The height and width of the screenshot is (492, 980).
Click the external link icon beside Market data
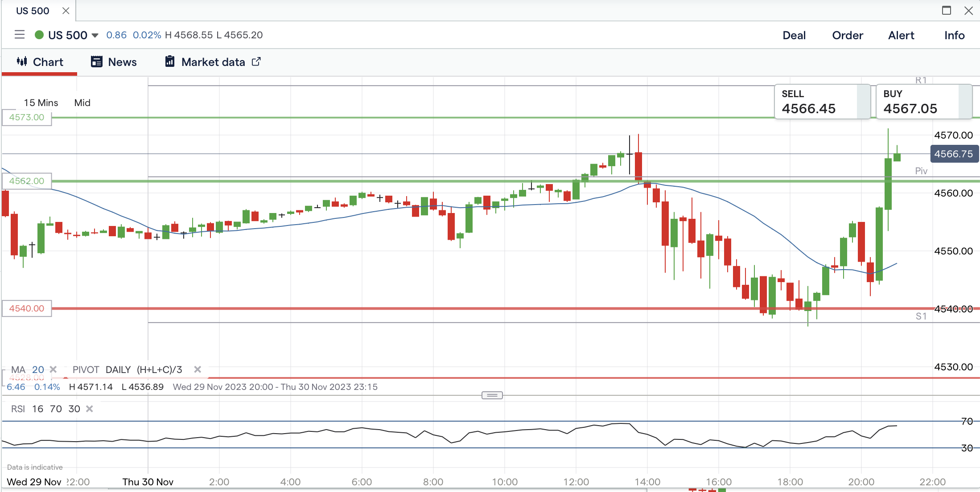256,61
